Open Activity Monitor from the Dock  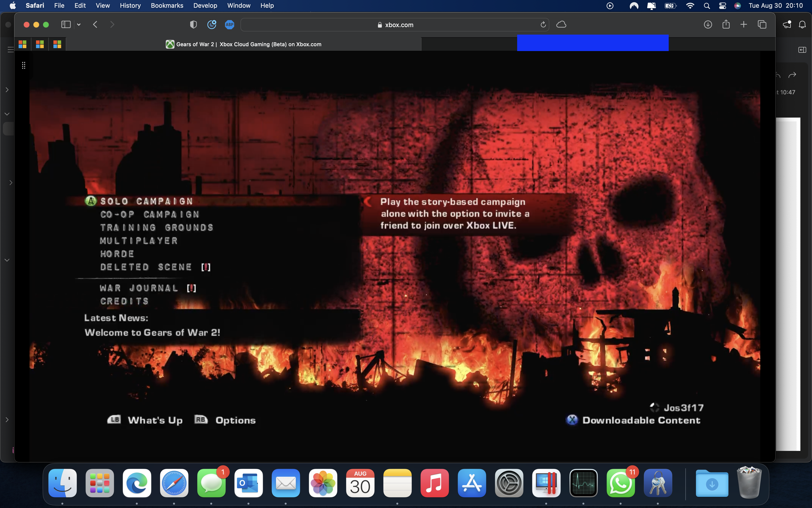coord(583,483)
